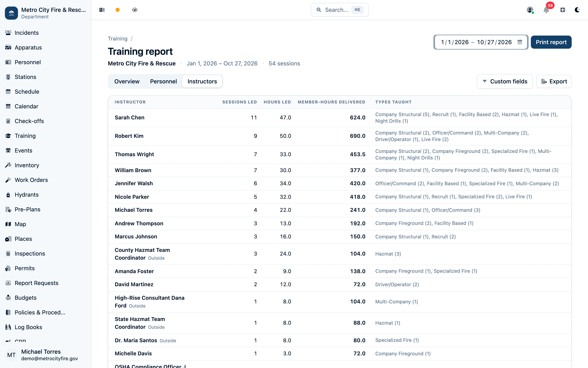Viewport: 588px width, 368px height.
Task: Open Check-offs in sidebar
Action: pyautogui.click(x=46, y=121)
